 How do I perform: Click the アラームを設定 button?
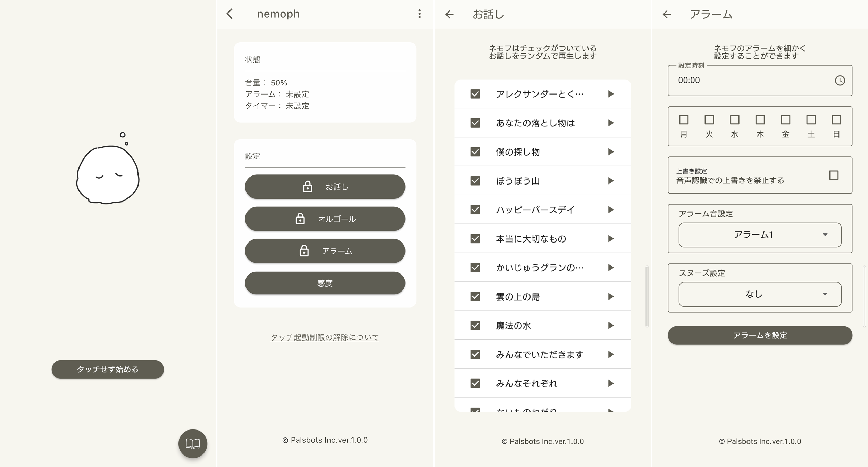(760, 335)
